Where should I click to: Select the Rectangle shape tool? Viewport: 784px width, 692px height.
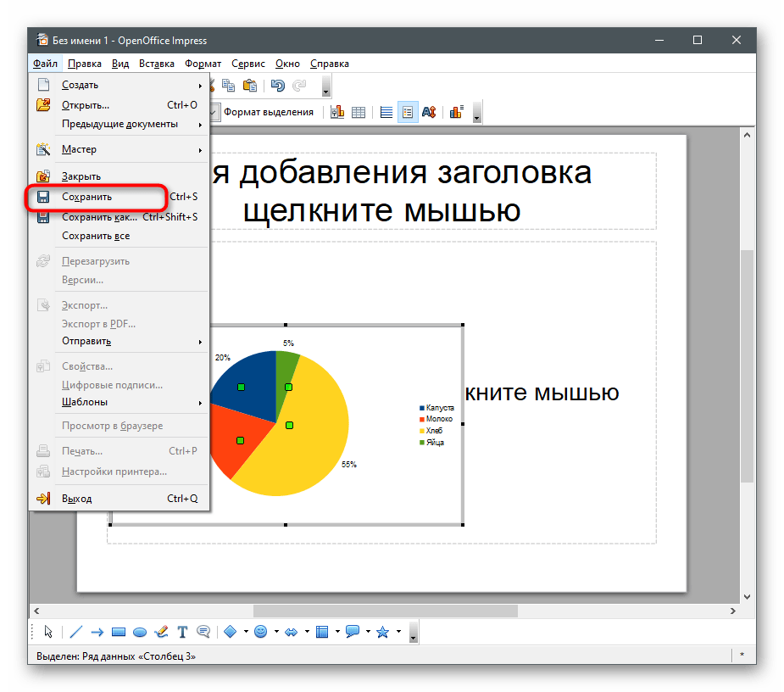[119, 632]
